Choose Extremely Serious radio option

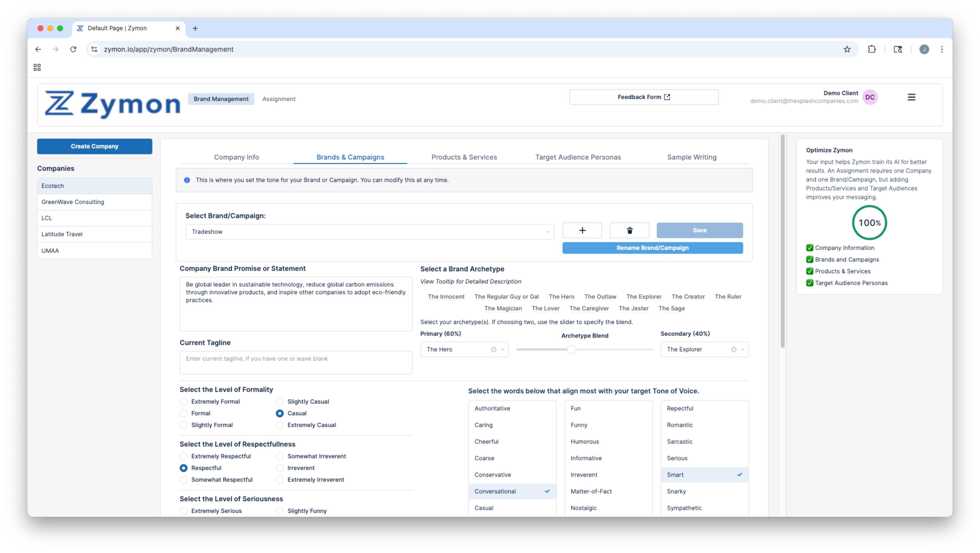coord(184,511)
